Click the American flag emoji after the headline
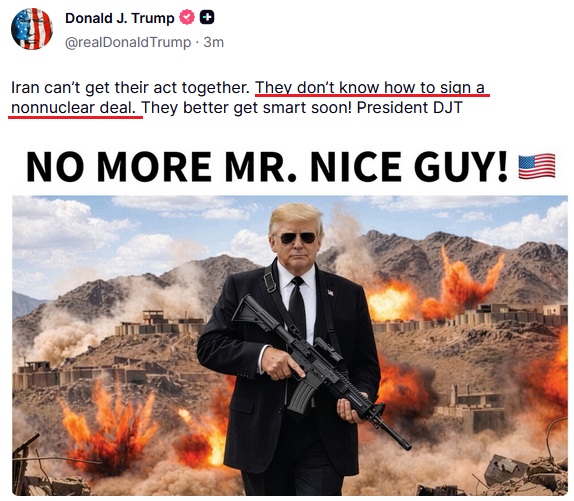The width and height of the screenshot is (574, 501). pos(537,167)
